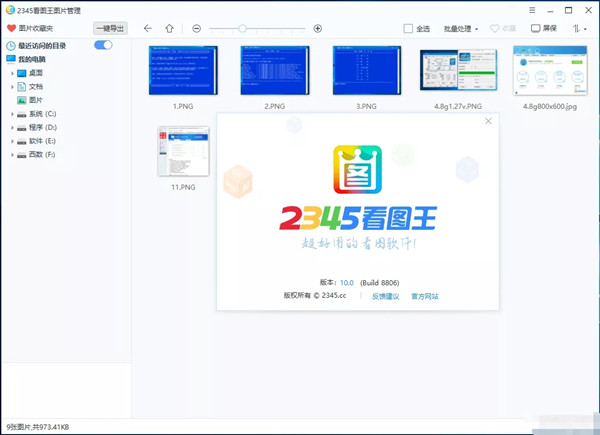This screenshot has width=600, height=435.
Task: Toggle the 最近访问的目录 switch
Action: pyautogui.click(x=103, y=45)
